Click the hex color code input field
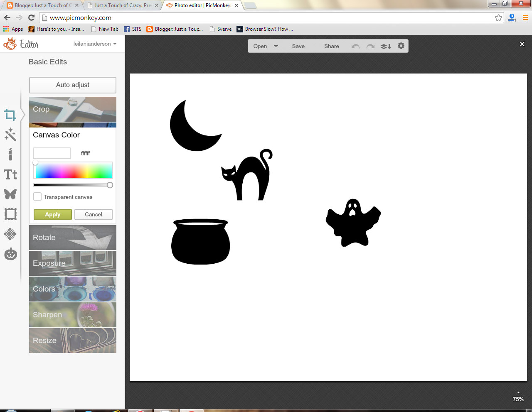 pos(85,153)
